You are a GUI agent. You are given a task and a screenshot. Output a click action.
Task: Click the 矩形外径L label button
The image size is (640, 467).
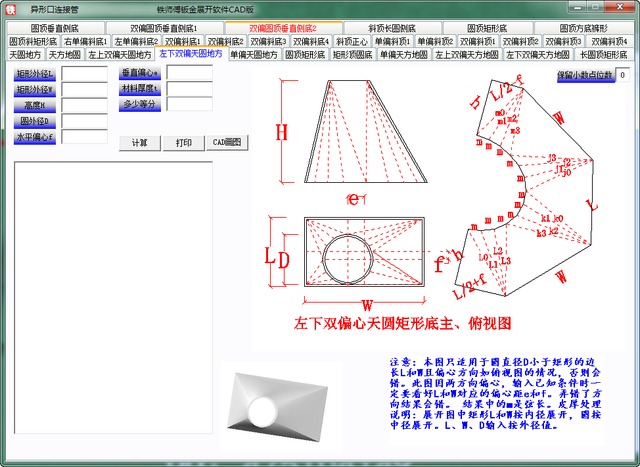(35, 74)
